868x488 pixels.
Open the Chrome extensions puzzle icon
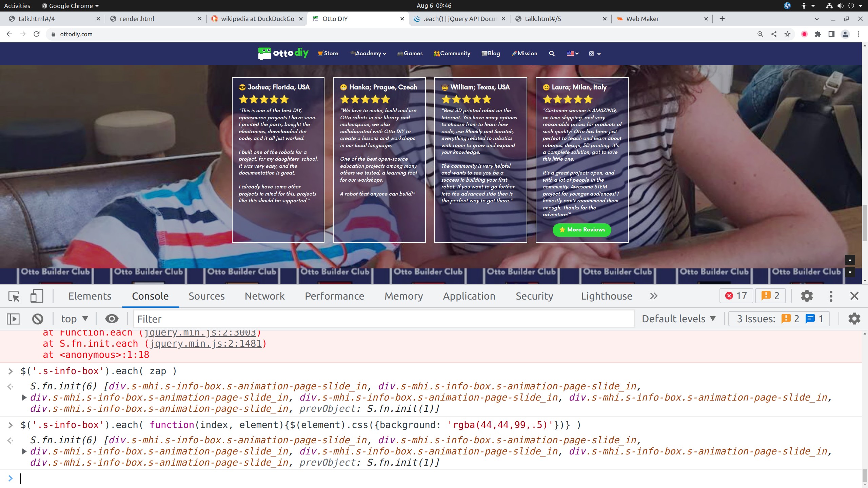(x=818, y=34)
